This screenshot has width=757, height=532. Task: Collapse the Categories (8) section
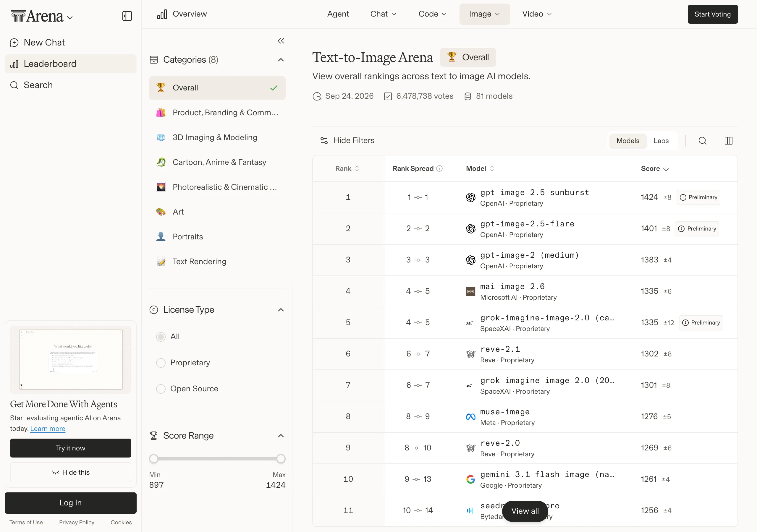281,60
